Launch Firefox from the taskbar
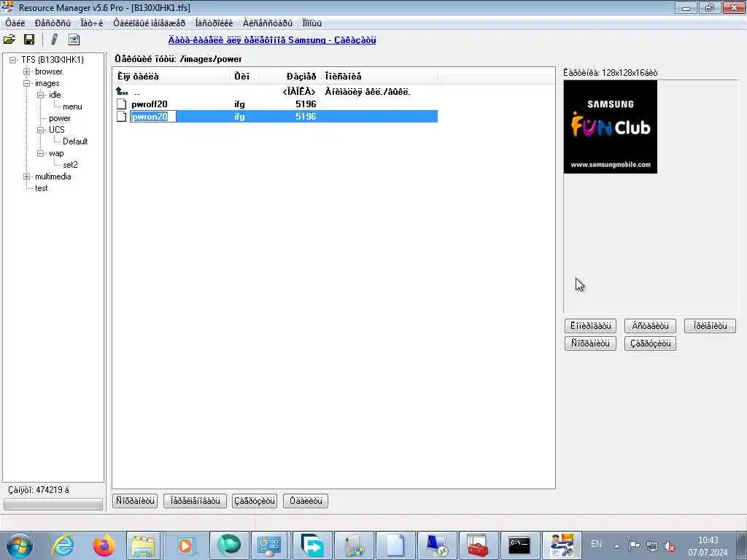The image size is (747, 560). pyautogui.click(x=104, y=545)
